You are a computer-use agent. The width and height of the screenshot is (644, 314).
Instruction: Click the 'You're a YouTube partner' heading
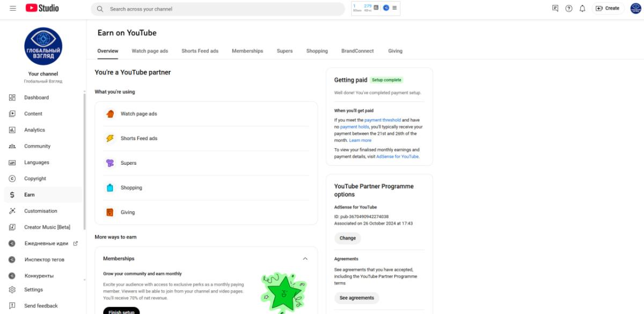pos(133,72)
